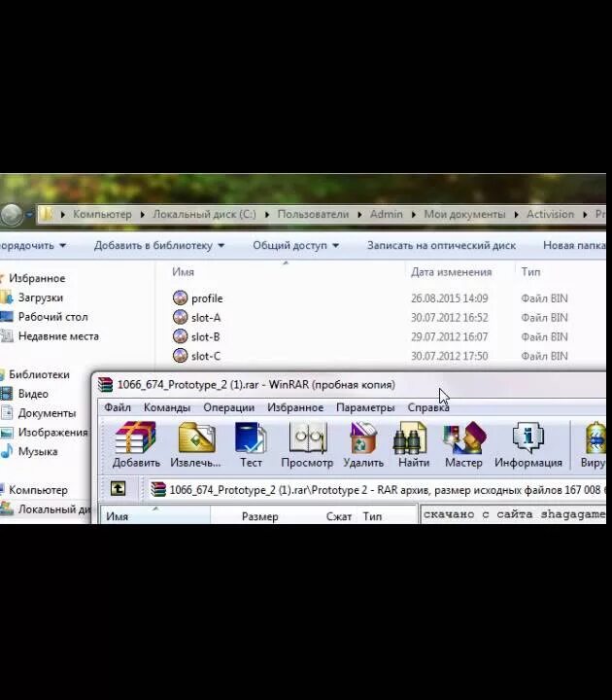The height and width of the screenshot is (700, 612).
Task: Click the Explorer back navigation button
Action: click(11, 214)
